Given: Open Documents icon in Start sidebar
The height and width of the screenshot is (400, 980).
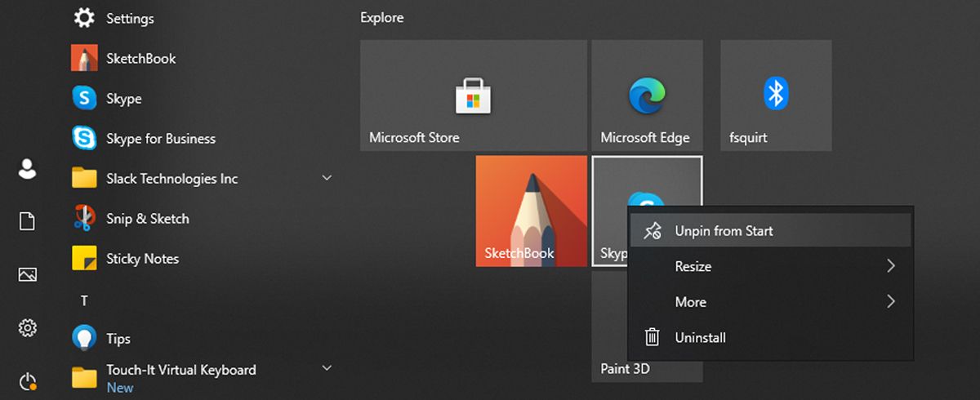Looking at the screenshot, I should coord(27,221).
